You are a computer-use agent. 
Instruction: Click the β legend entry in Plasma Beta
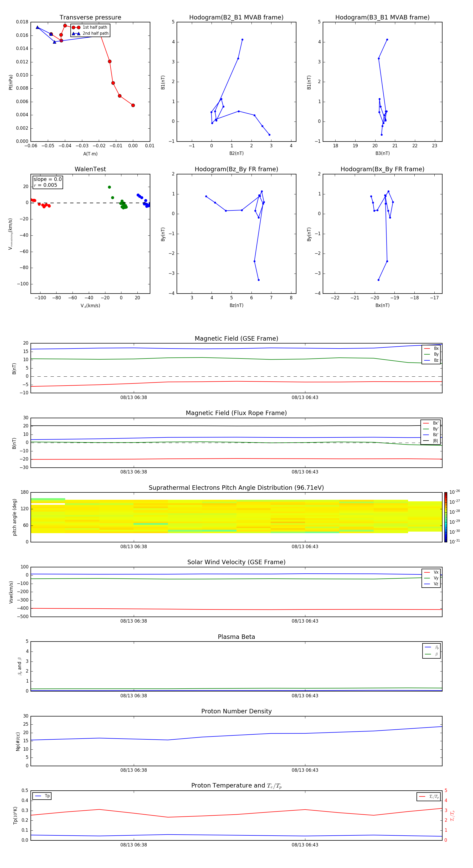point(431,654)
